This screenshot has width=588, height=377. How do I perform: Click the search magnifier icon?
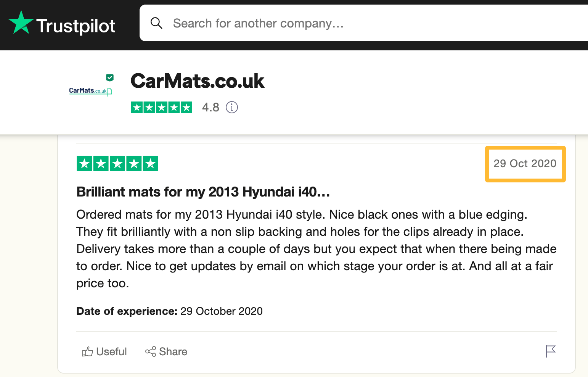156,23
